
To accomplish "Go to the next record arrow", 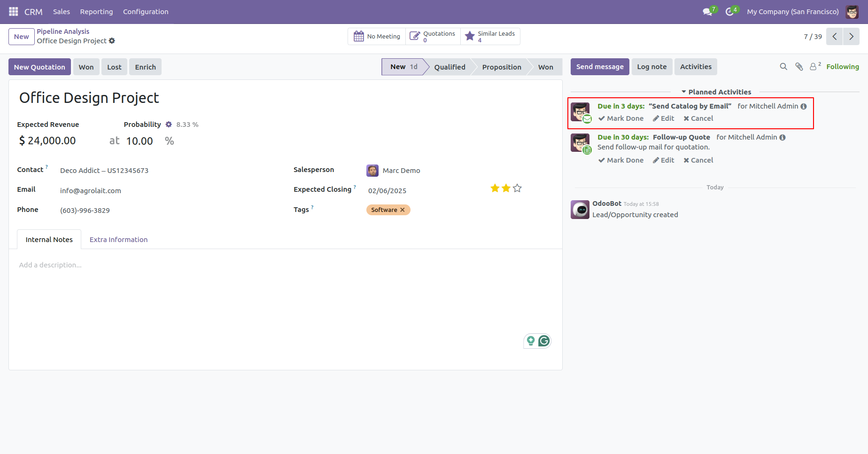I will [851, 36].
